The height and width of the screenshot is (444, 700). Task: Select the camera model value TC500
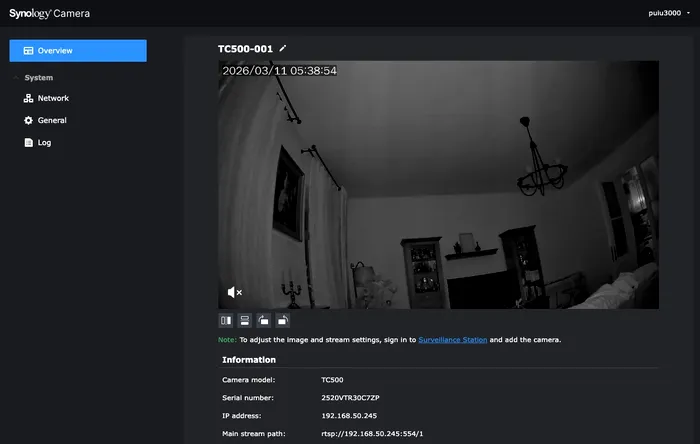pos(332,380)
